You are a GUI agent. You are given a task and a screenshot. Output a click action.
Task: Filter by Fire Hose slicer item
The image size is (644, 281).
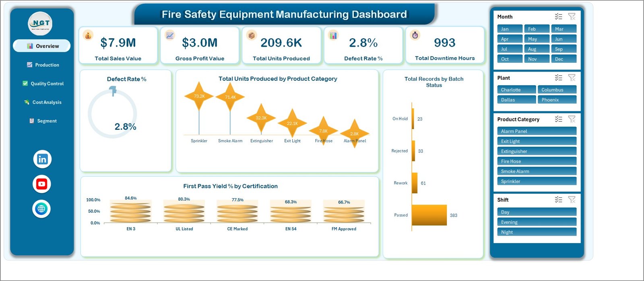(537, 161)
